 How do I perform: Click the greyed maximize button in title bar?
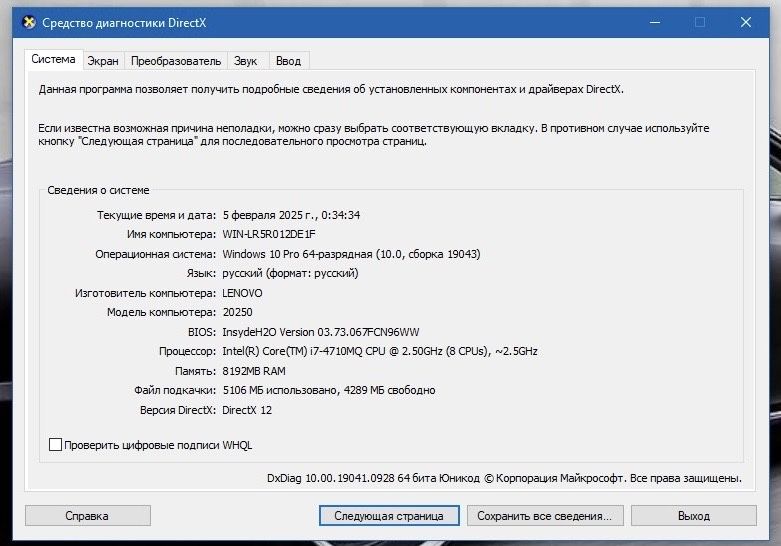point(700,22)
